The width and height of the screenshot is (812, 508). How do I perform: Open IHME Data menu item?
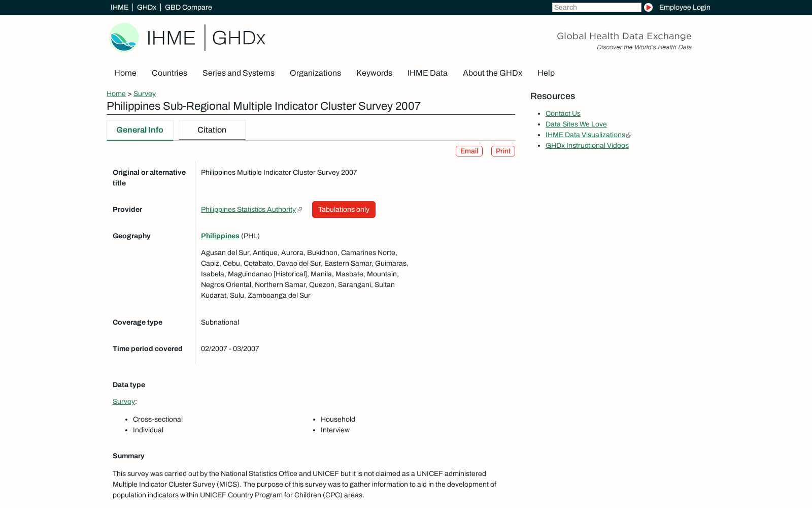(427, 73)
